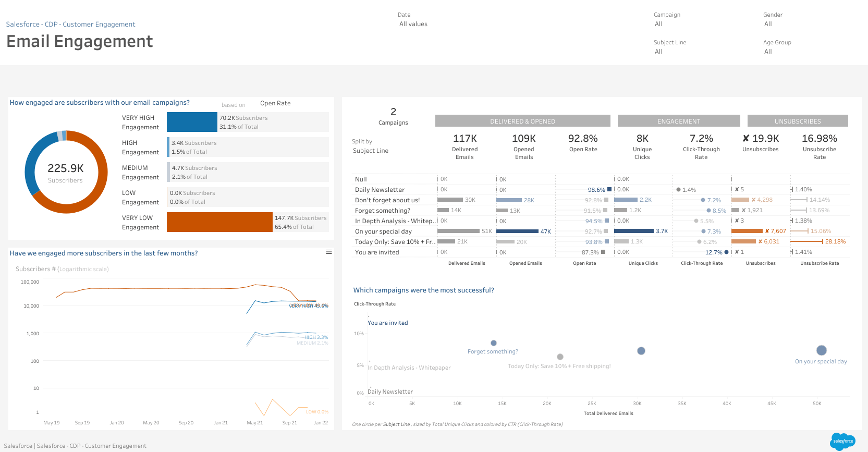The height and width of the screenshot is (452, 868).
Task: Click the X icon beside 19.9K Unsubscribes
Action: click(746, 139)
